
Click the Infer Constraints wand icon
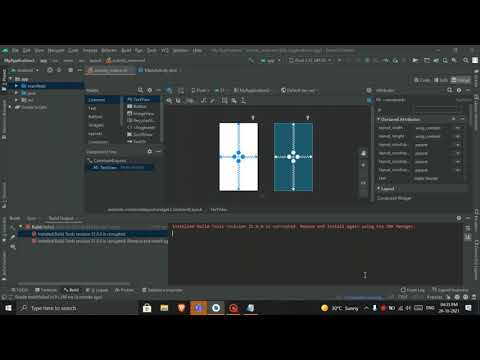(x=213, y=100)
